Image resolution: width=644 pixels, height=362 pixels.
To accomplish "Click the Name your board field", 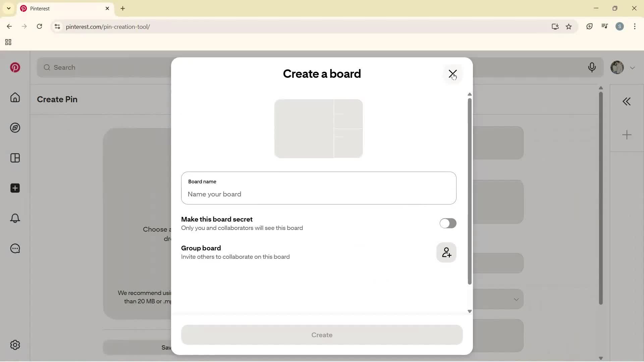I will pos(318,194).
